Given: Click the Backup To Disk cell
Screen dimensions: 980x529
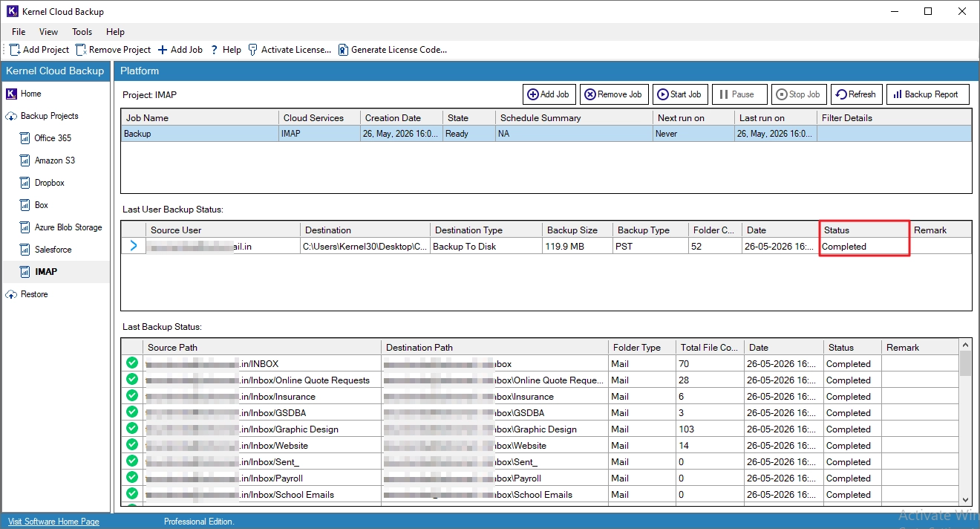Looking at the screenshot, I should [x=486, y=246].
